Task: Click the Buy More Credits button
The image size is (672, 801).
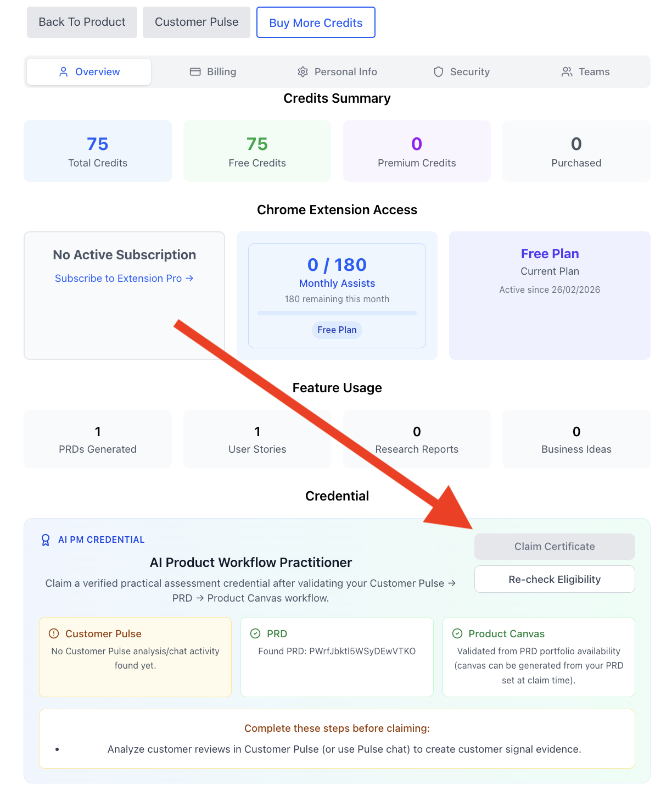Action: pyautogui.click(x=315, y=23)
